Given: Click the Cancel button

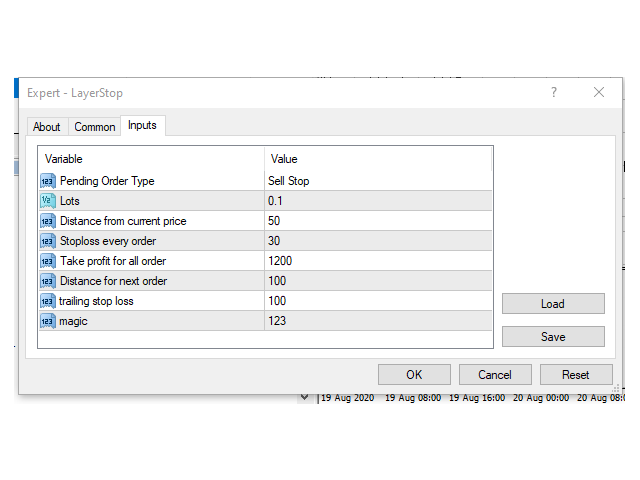Looking at the screenshot, I should 495,375.
